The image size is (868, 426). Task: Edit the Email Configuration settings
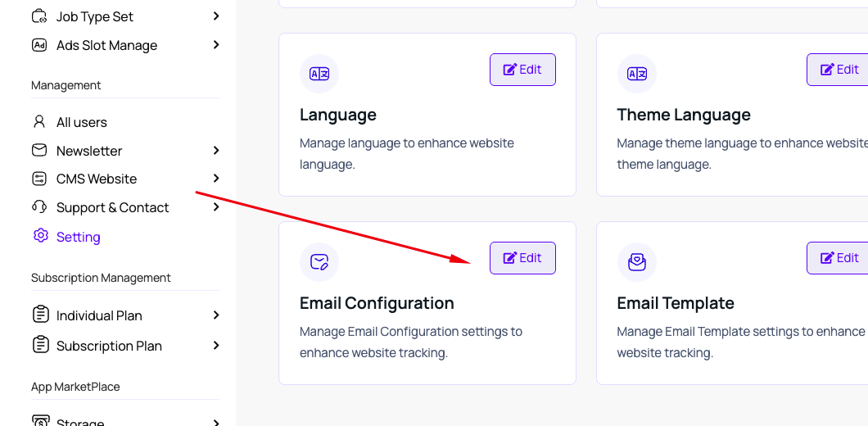522,258
